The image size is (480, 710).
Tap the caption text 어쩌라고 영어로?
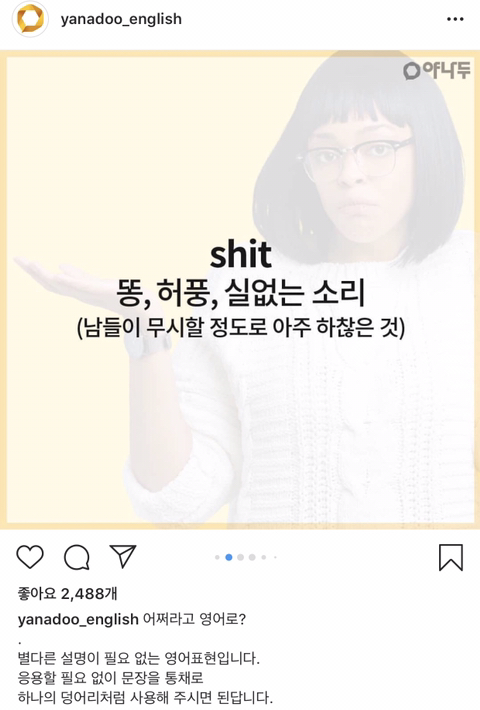194,619
